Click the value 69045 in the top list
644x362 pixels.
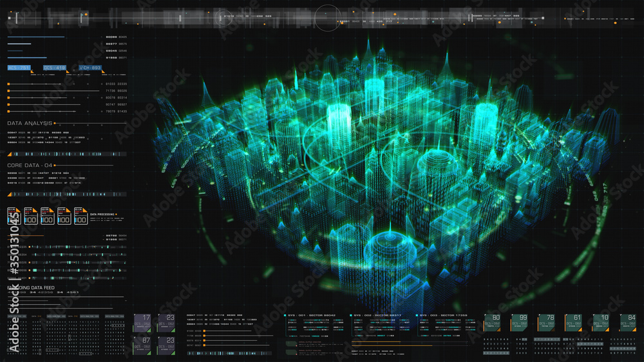111,51
